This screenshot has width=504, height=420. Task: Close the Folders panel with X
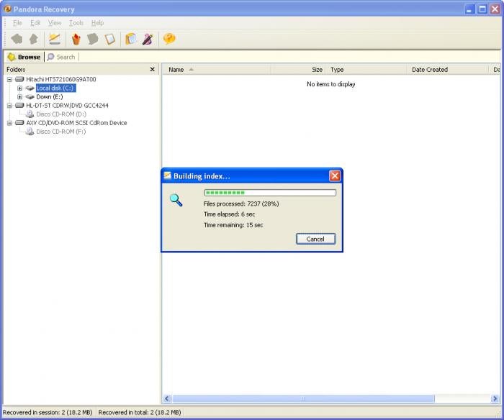pyautogui.click(x=153, y=69)
